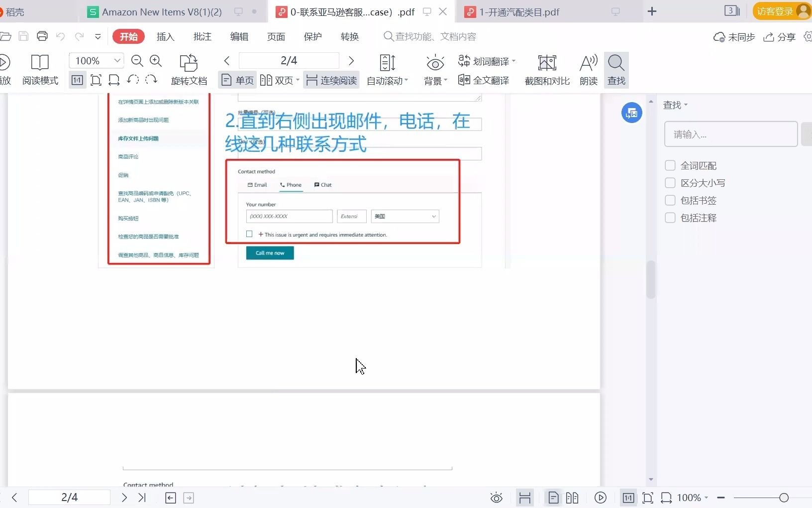This screenshot has height=508, width=812.
Task: Click the 查找 find tool
Action: 616,70
